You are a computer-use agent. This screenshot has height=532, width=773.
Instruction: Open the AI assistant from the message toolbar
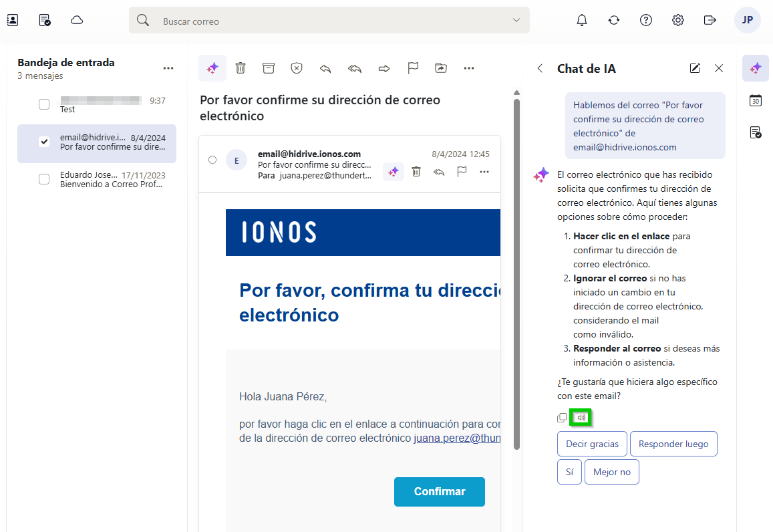212,68
